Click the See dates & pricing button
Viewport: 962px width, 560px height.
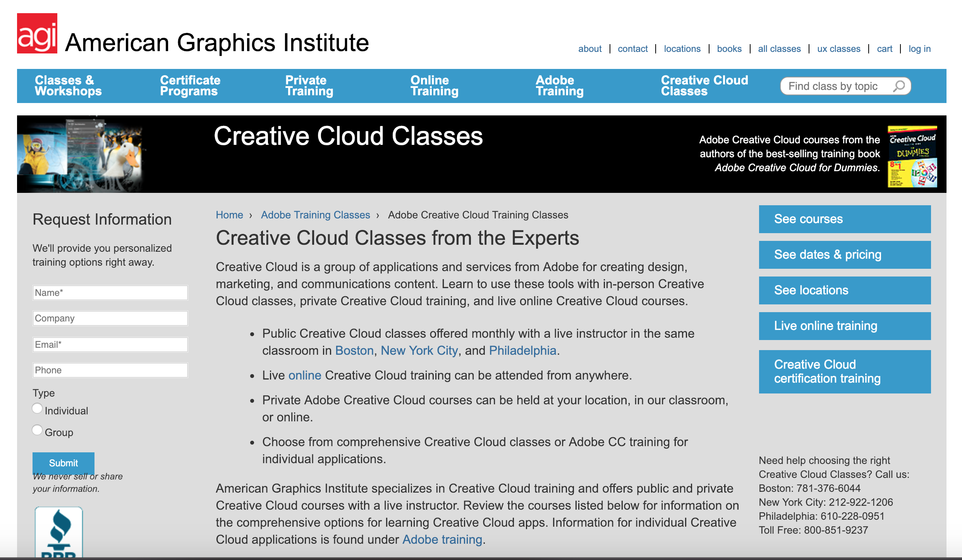(x=845, y=255)
